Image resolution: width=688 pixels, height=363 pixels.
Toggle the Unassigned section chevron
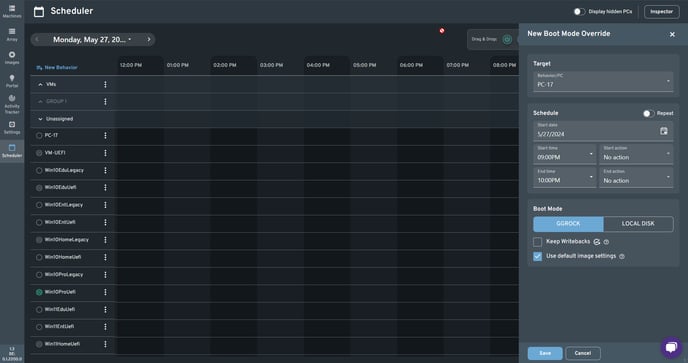[x=40, y=119]
